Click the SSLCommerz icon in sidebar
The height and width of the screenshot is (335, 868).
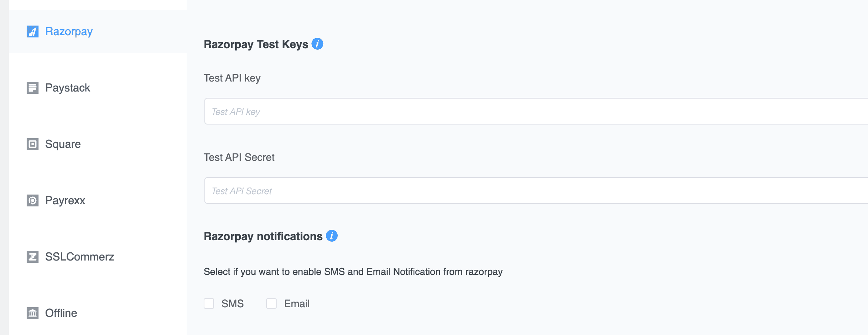tap(33, 257)
